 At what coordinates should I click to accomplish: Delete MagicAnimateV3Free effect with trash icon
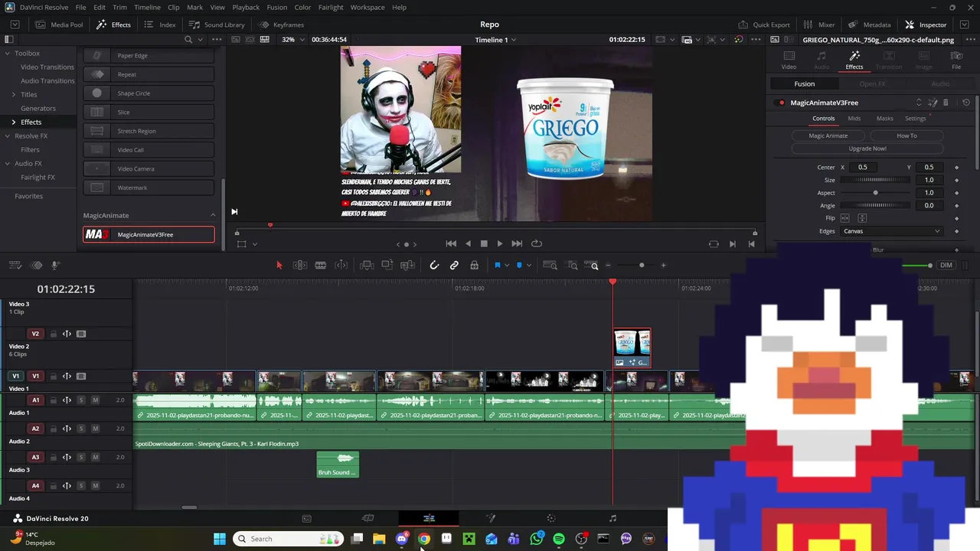coord(946,103)
